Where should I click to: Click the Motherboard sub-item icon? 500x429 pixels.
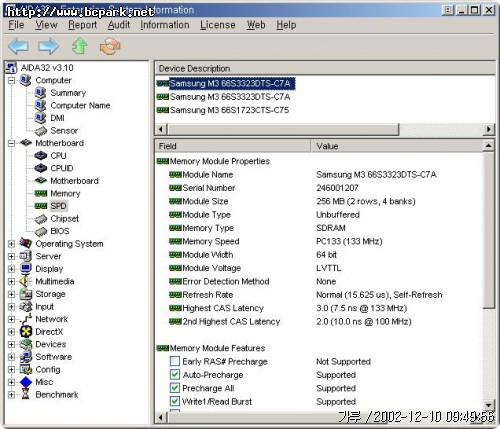click(x=41, y=181)
